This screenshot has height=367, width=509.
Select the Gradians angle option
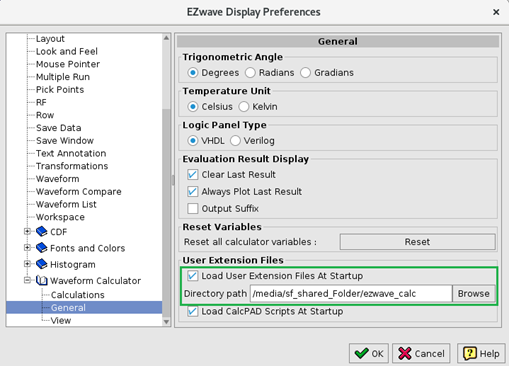click(x=305, y=73)
